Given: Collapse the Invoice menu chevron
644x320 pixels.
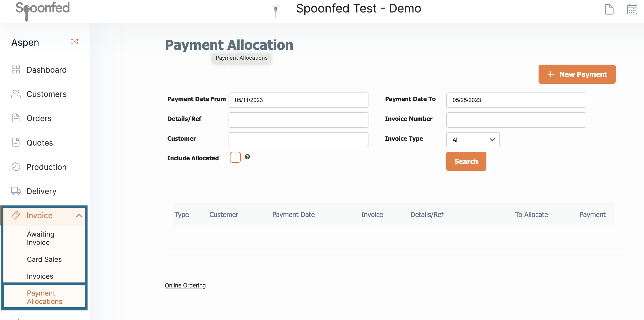Looking at the screenshot, I should (x=79, y=216).
